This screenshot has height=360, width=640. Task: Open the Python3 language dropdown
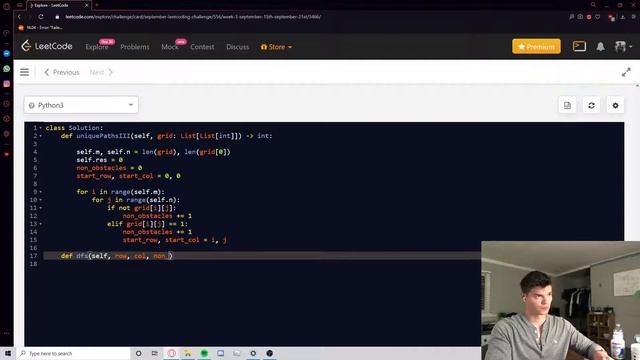coord(81,105)
